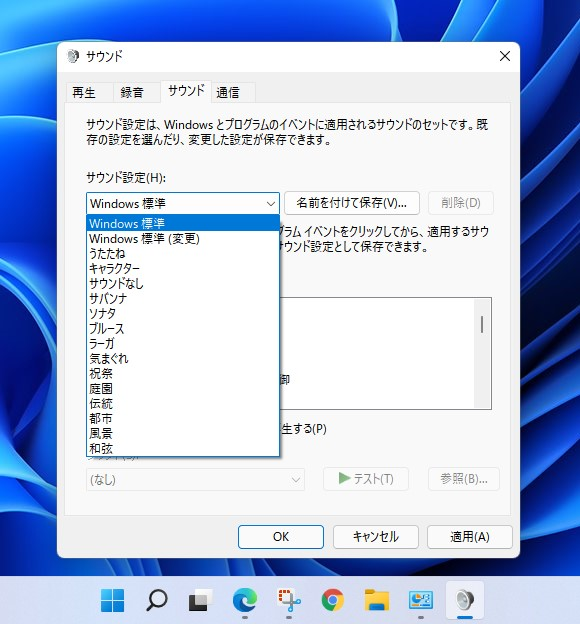This screenshot has width=580, height=624.
Task: Pick 和弦 from the scheme list
Action: [x=183, y=448]
